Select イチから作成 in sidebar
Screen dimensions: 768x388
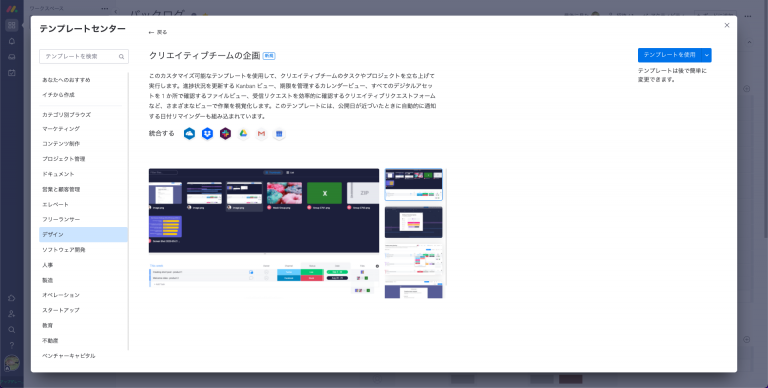[58, 95]
